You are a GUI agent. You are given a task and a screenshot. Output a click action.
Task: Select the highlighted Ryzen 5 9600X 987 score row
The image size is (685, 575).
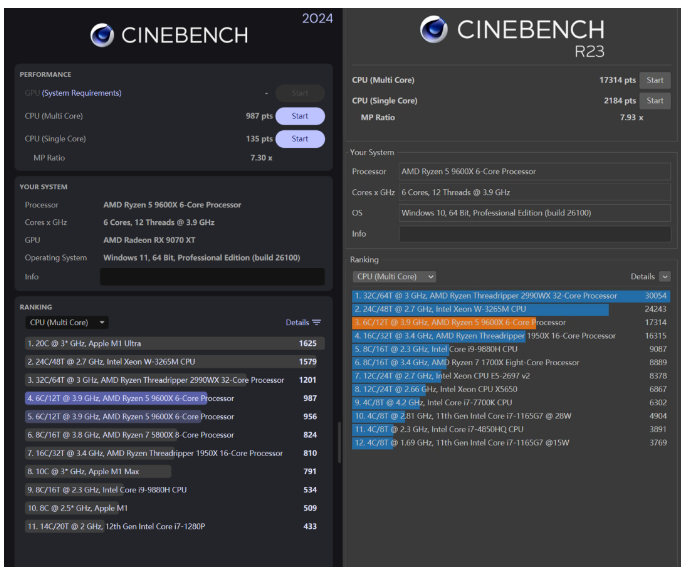click(x=170, y=398)
